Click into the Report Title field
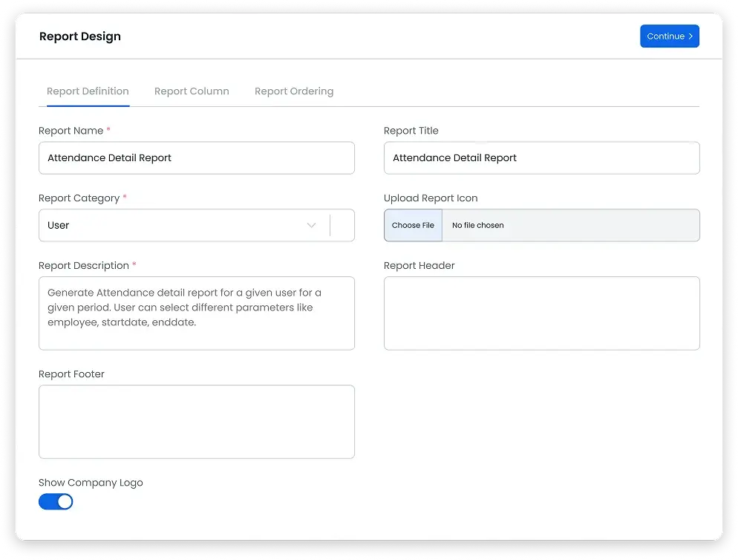Viewport: 738px width, 560px height. coord(542,158)
